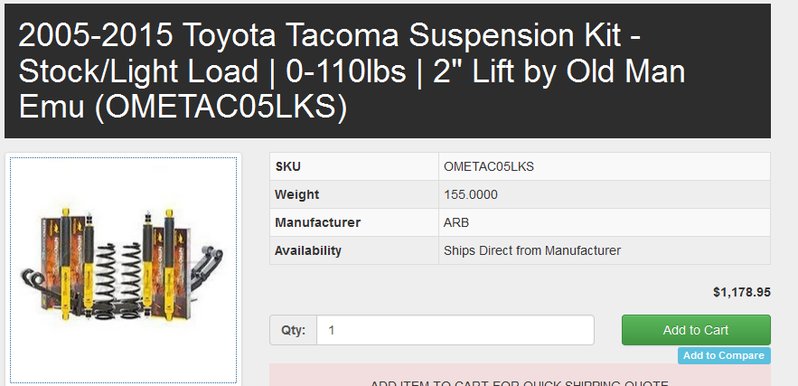Viewport: 798px width, 386px height.
Task: Select the ARB manufacturer value
Action: click(x=457, y=223)
